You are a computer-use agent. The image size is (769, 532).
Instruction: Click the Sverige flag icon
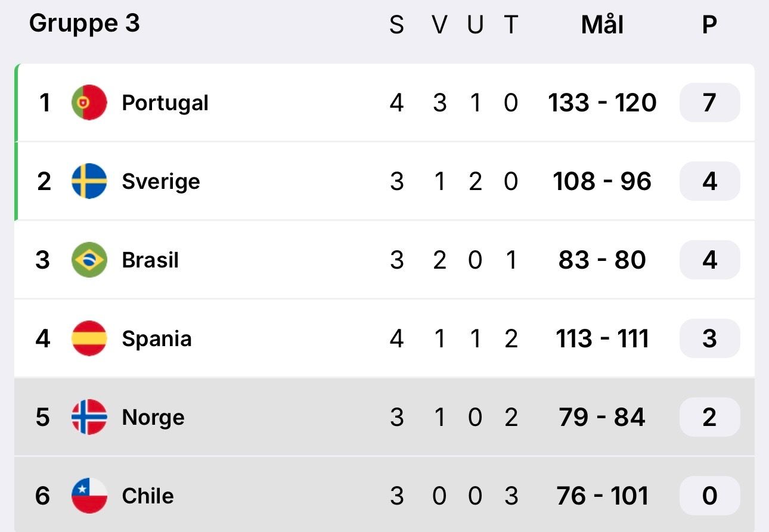tap(89, 181)
